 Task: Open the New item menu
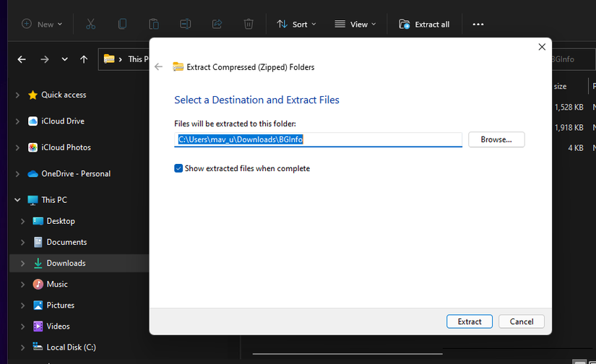[x=41, y=25]
